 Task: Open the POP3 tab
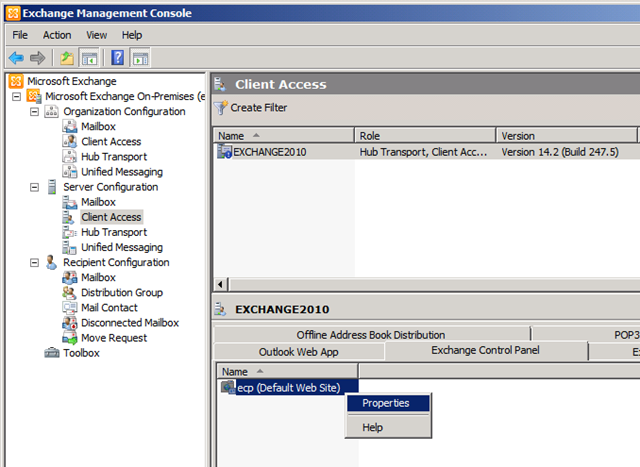tap(586, 335)
